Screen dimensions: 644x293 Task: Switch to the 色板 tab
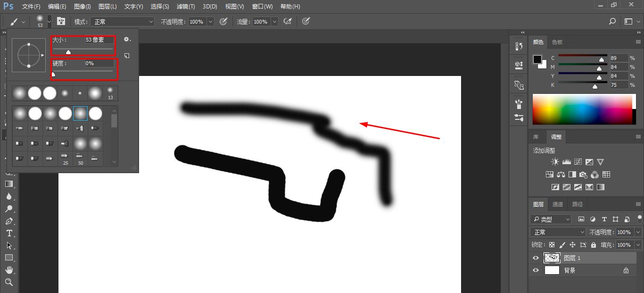[557, 42]
